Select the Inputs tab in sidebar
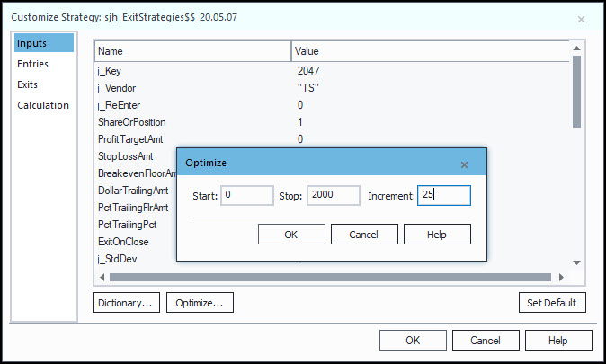Screen dimensions: 606x364 44,43
